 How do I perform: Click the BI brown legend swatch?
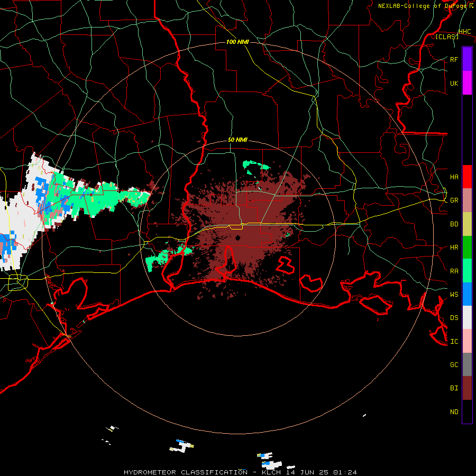467,388
